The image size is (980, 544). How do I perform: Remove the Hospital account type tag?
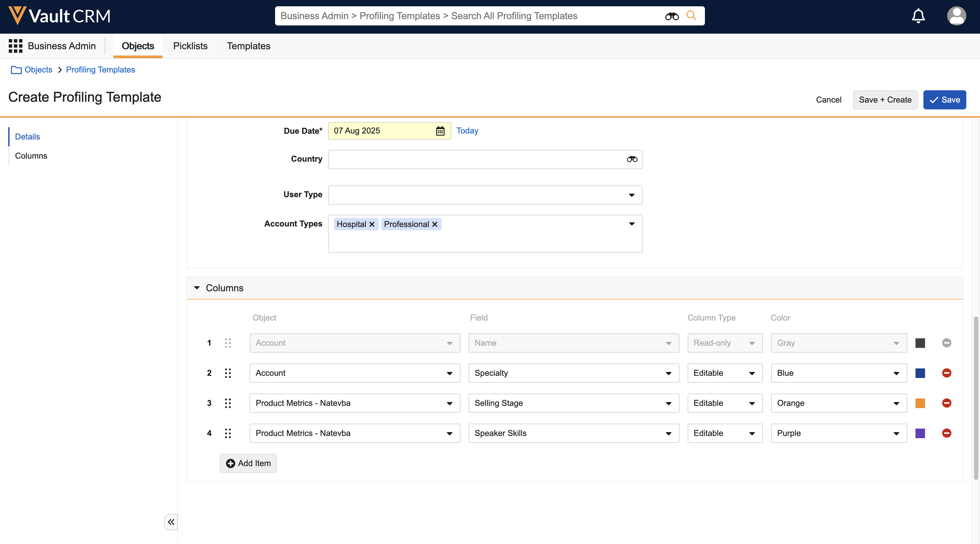point(372,224)
